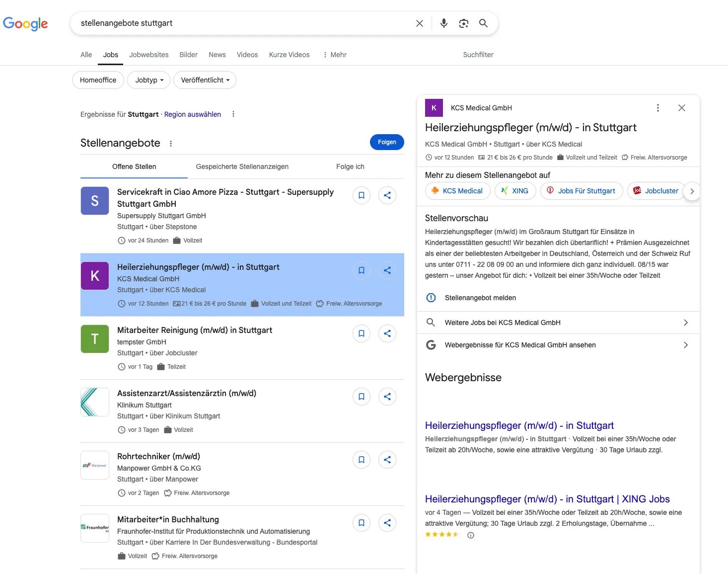Open the Veröffentlicht dropdown filter
Screen dimensions: 728x574
[205, 80]
